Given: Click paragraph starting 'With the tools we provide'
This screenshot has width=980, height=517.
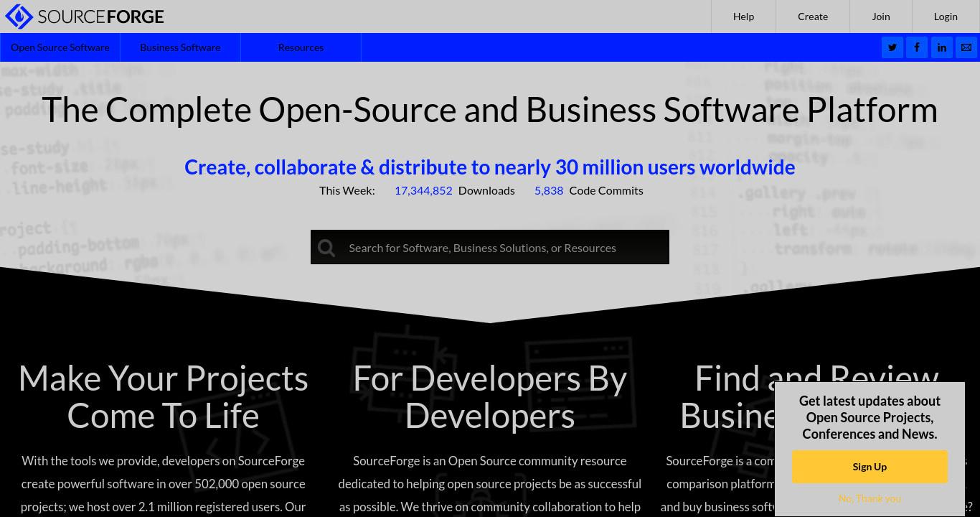Looking at the screenshot, I should click(x=164, y=485).
